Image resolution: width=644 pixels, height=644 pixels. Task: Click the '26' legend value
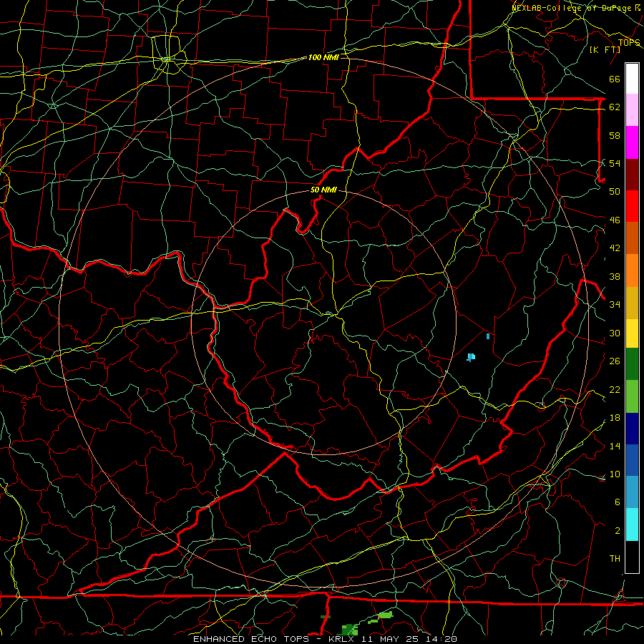pyautogui.click(x=615, y=361)
